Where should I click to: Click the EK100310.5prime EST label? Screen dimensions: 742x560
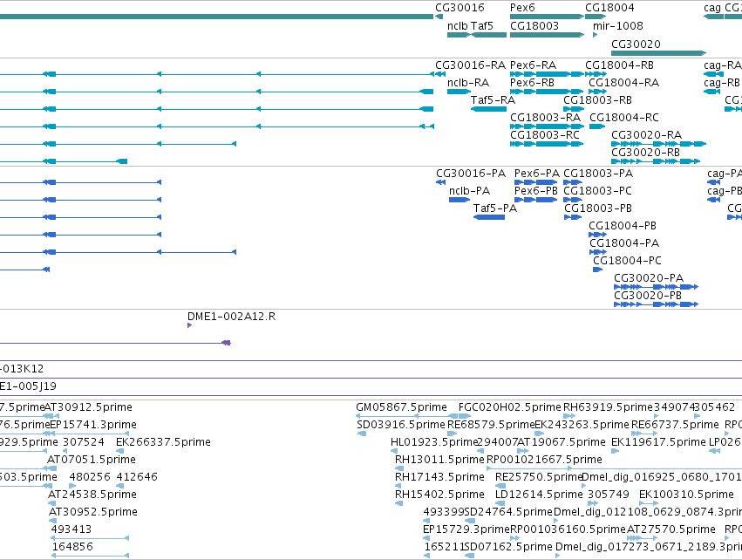pos(686,495)
